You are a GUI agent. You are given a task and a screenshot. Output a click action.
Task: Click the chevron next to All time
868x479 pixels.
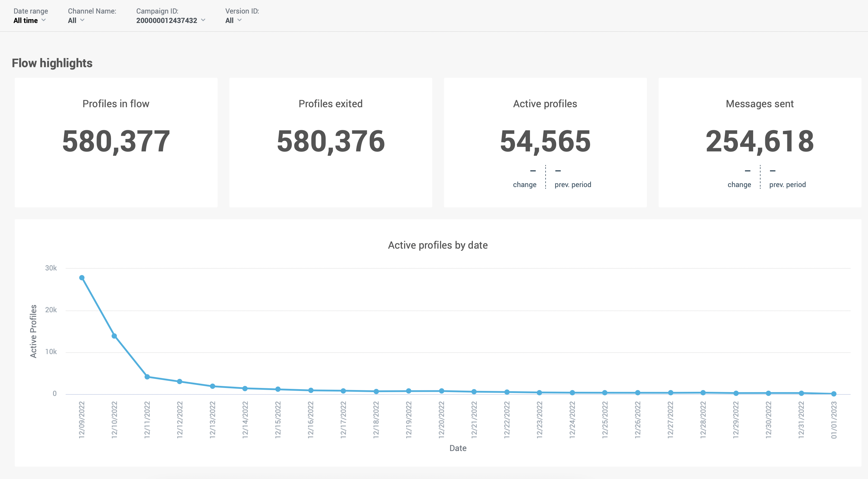pos(44,20)
